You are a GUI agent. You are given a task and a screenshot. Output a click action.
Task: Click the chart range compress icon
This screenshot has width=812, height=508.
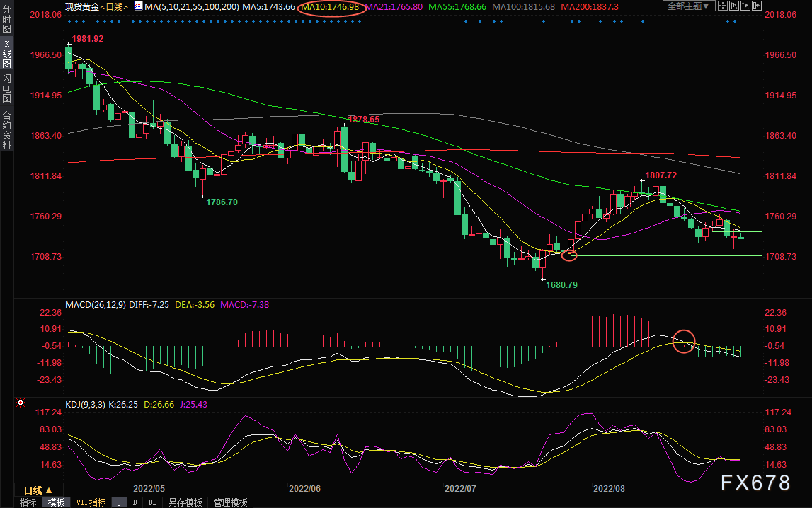pyautogui.click(x=734, y=6)
